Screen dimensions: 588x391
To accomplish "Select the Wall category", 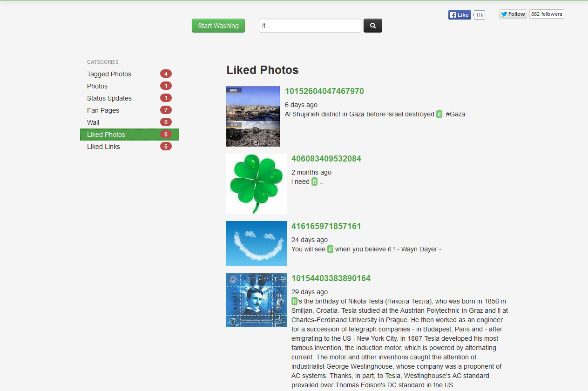I will (x=93, y=122).
